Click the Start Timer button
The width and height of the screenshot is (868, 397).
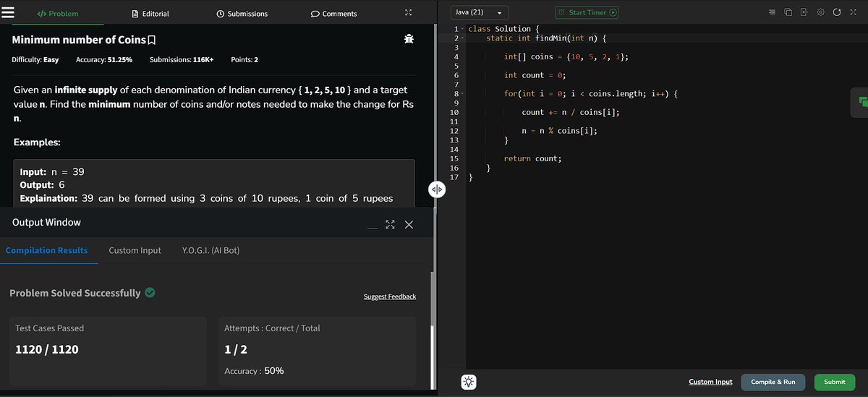coord(587,12)
